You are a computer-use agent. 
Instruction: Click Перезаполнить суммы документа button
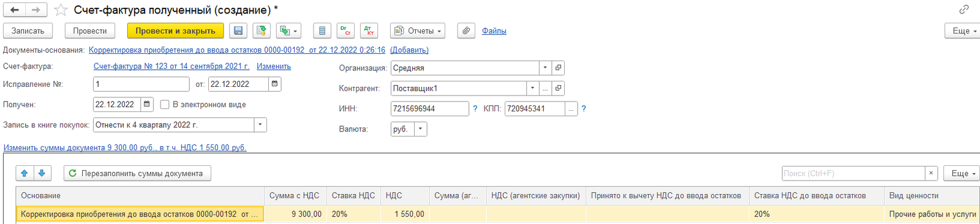click(137, 173)
